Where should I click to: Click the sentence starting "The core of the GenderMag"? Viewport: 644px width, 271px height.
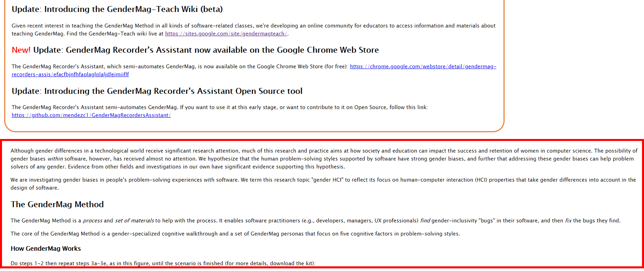235,234
